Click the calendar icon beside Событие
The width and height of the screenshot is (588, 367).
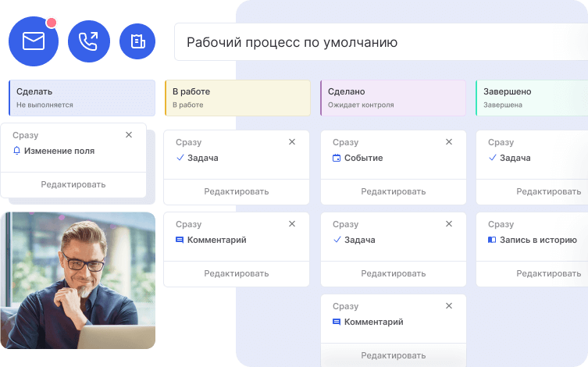coord(337,158)
